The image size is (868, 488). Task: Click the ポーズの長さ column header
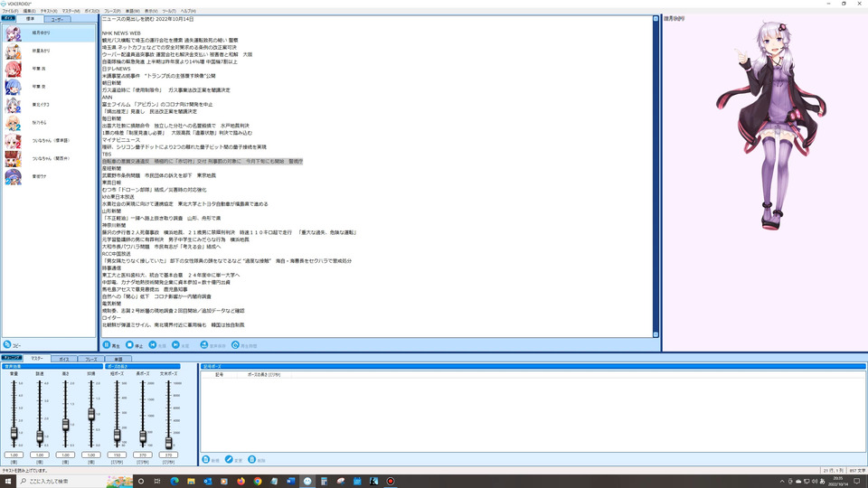tap(263, 374)
